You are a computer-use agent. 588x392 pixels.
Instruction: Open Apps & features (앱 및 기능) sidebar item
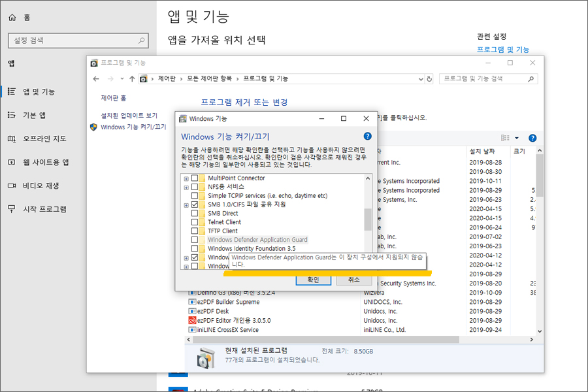click(x=39, y=92)
